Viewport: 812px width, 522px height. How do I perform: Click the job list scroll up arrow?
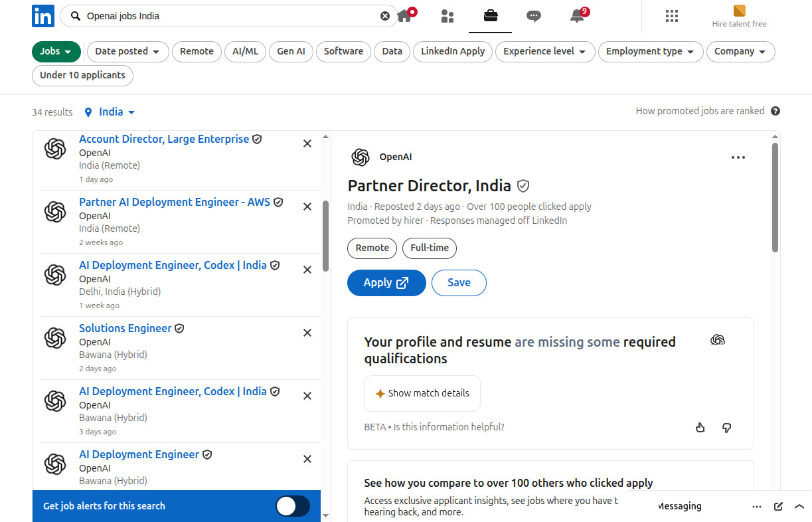click(x=325, y=137)
